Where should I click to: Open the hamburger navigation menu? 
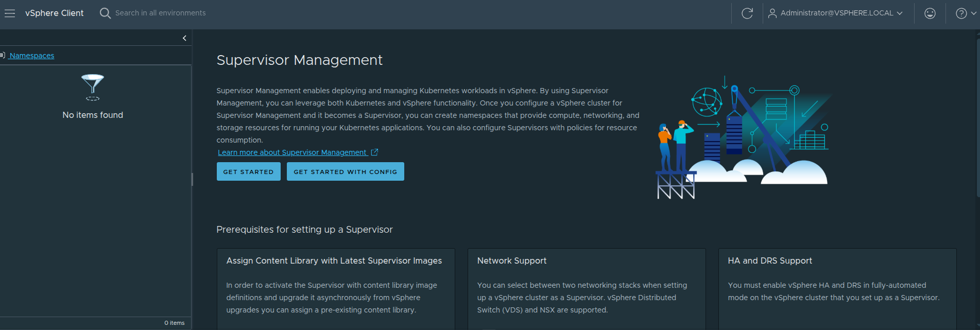(10, 13)
